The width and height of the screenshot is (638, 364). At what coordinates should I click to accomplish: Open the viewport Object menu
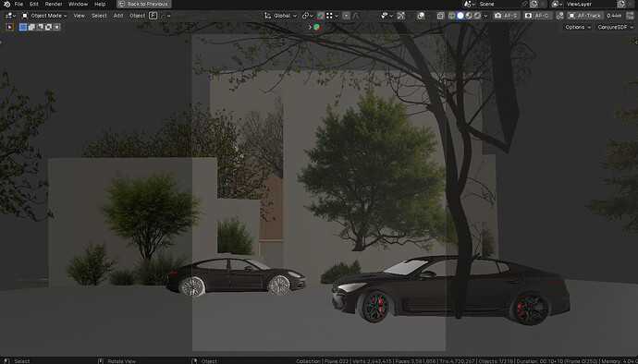point(137,16)
